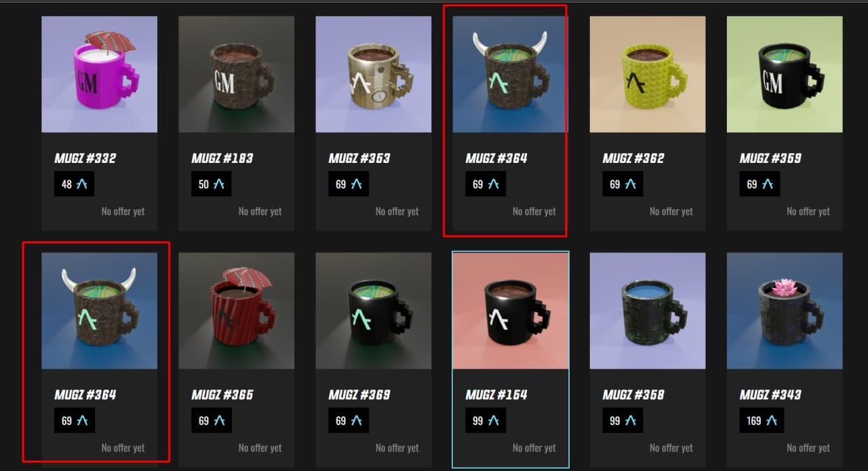The image size is (868, 471).
Task: Open the pink MUGZ #332 mug thumbnail
Action: [99, 74]
